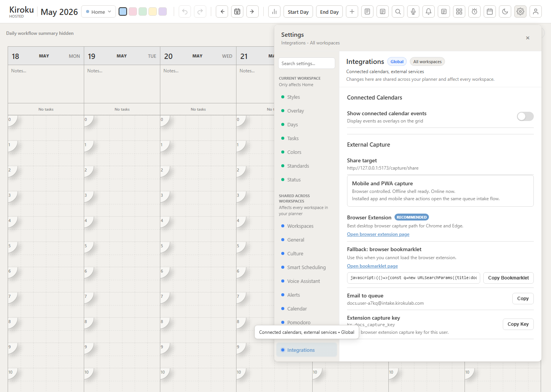Screen dimensions: 551x392
Task: Open the user profile icon
Action: click(x=536, y=11)
